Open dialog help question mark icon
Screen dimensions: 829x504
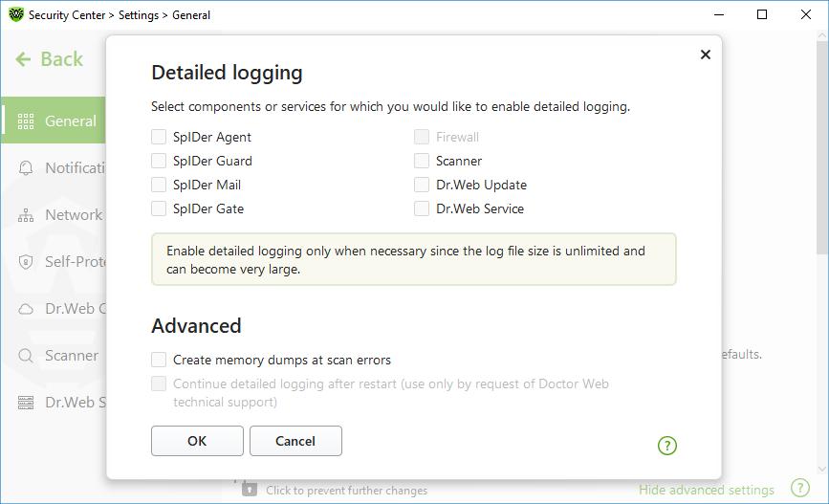coord(666,446)
